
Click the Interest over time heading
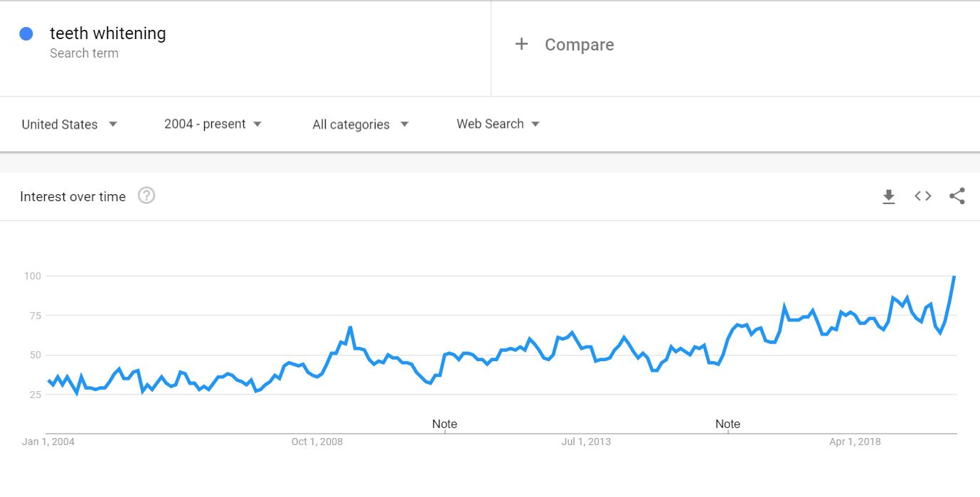click(73, 197)
